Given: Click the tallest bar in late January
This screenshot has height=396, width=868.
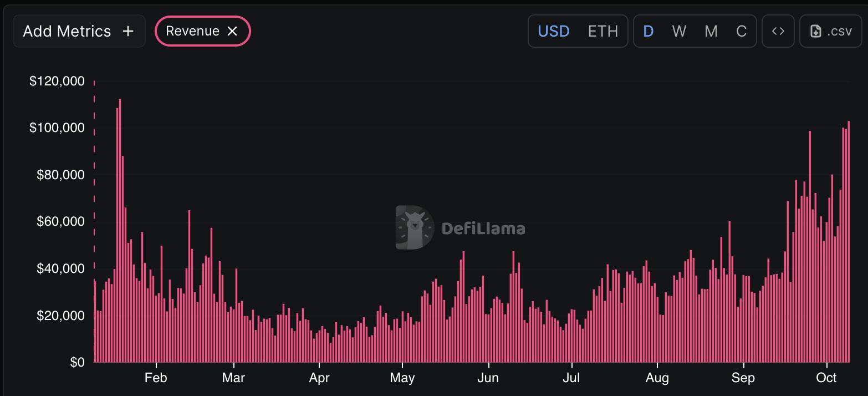Looking at the screenshot, I should click(x=120, y=233).
